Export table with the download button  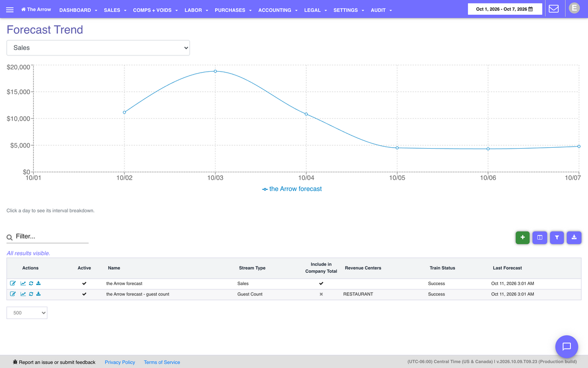coord(574,237)
